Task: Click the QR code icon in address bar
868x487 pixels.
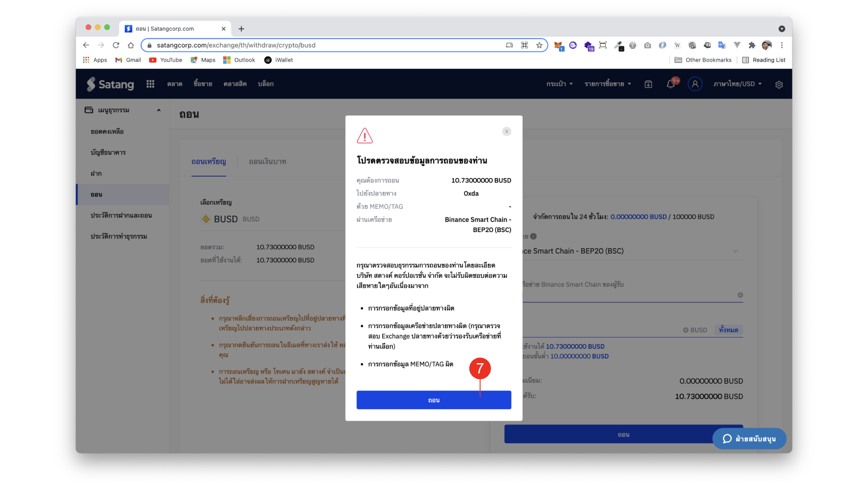Action: click(524, 45)
